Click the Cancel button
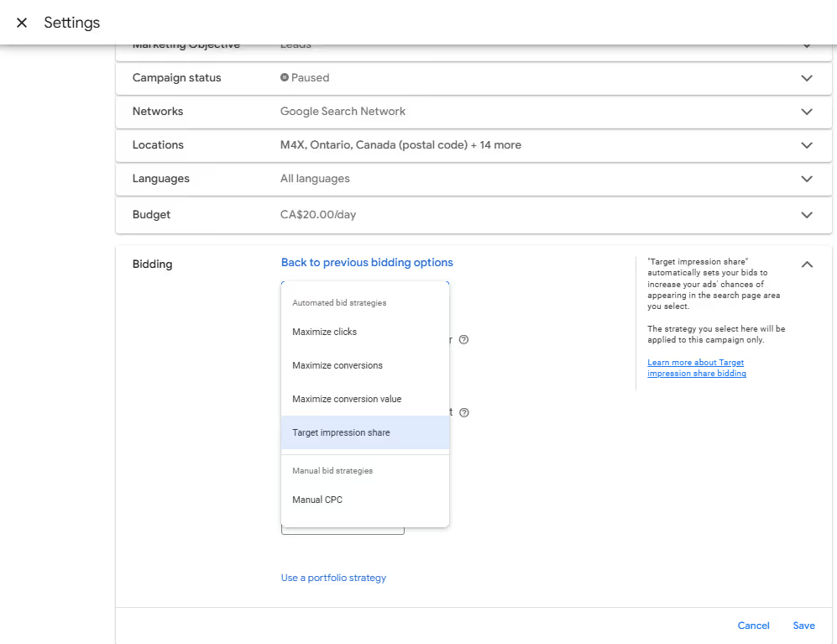 [x=753, y=626]
